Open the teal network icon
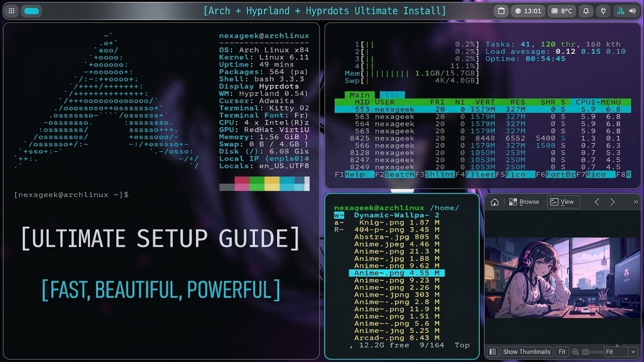Screen dimensions: 644x362 620,11
